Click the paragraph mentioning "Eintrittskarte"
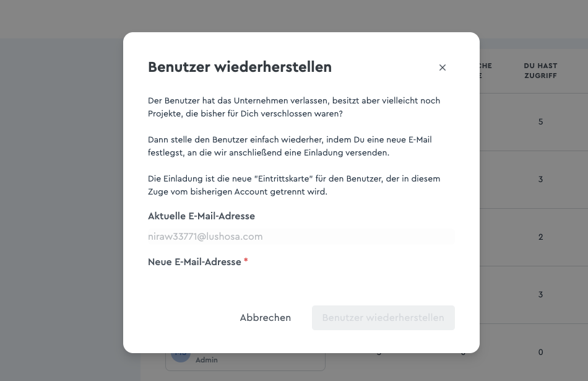The height and width of the screenshot is (381, 588). 294,185
